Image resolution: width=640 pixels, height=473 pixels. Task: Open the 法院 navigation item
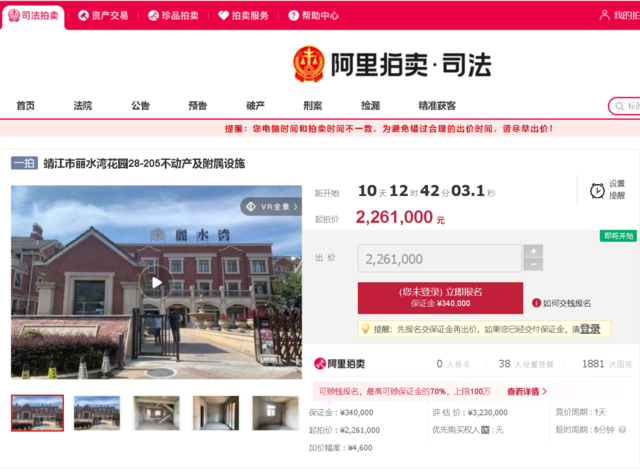83,106
